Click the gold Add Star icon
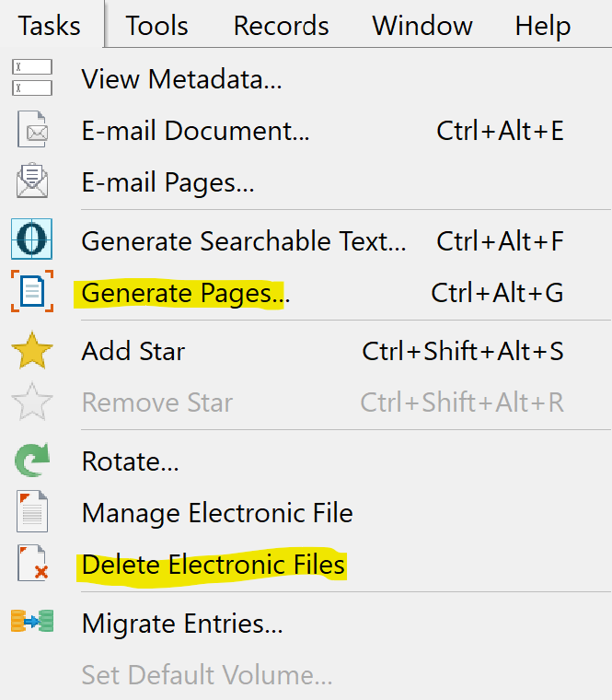 32,351
